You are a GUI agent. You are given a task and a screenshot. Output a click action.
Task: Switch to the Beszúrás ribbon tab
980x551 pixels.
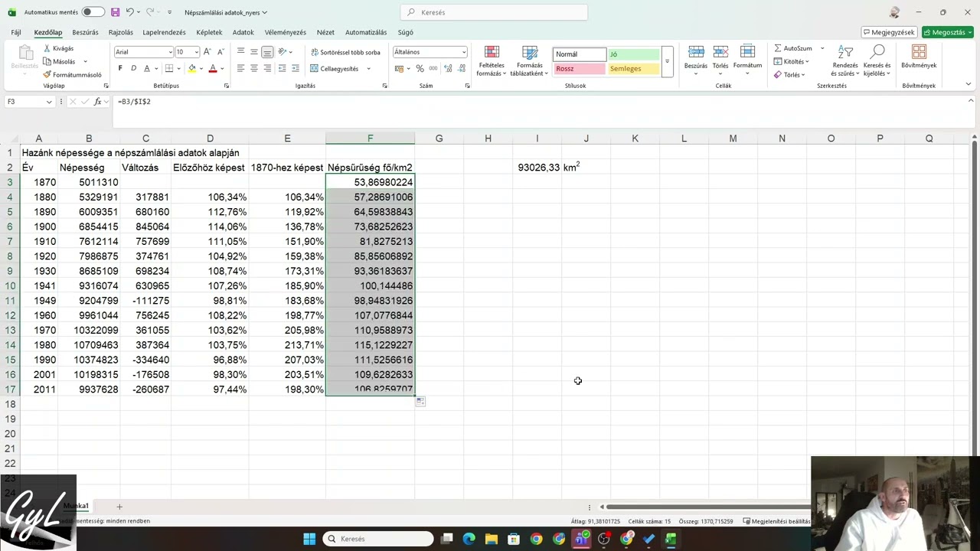tap(85, 32)
